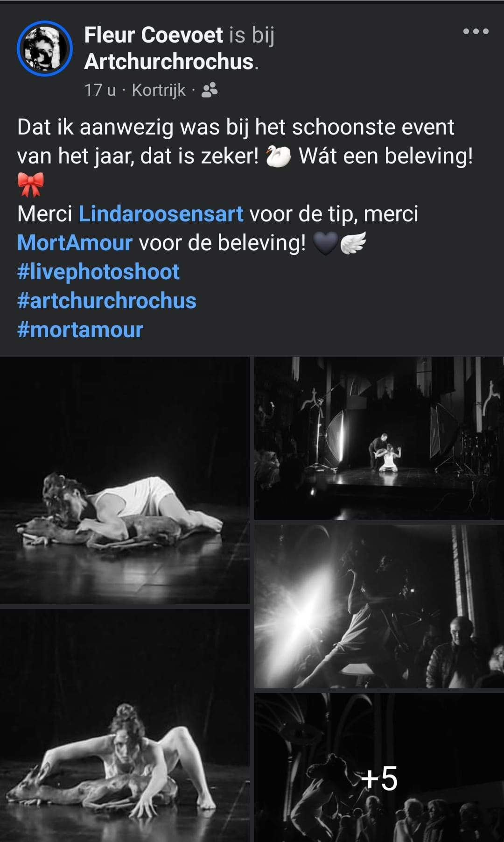The width and height of the screenshot is (504, 842).
Task: Click the red ribbon bow emoji
Action: (31, 185)
